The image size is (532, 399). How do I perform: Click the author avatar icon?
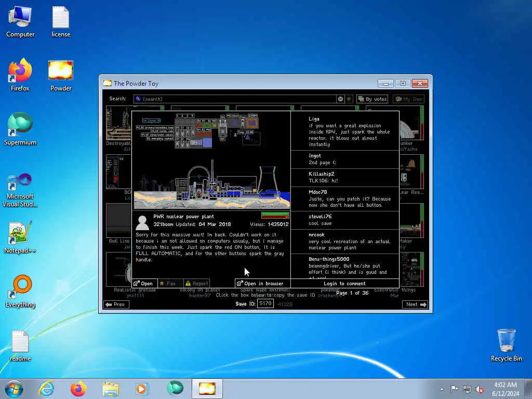pyautogui.click(x=142, y=222)
